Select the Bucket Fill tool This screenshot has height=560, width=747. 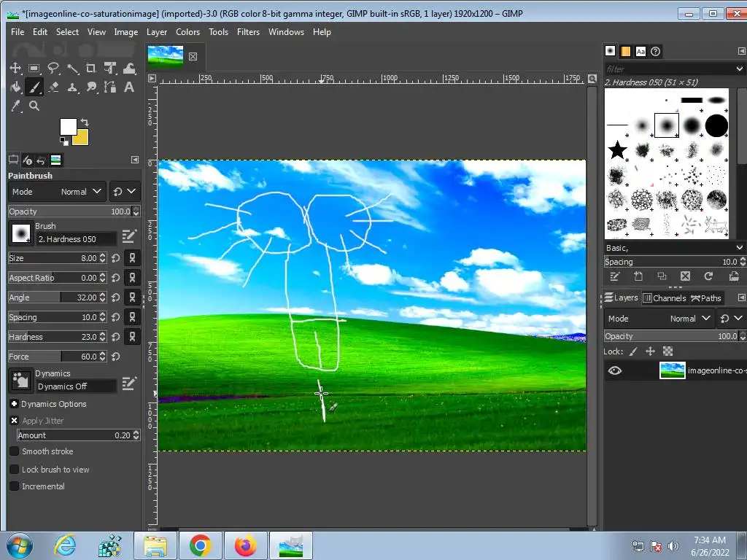(15, 87)
